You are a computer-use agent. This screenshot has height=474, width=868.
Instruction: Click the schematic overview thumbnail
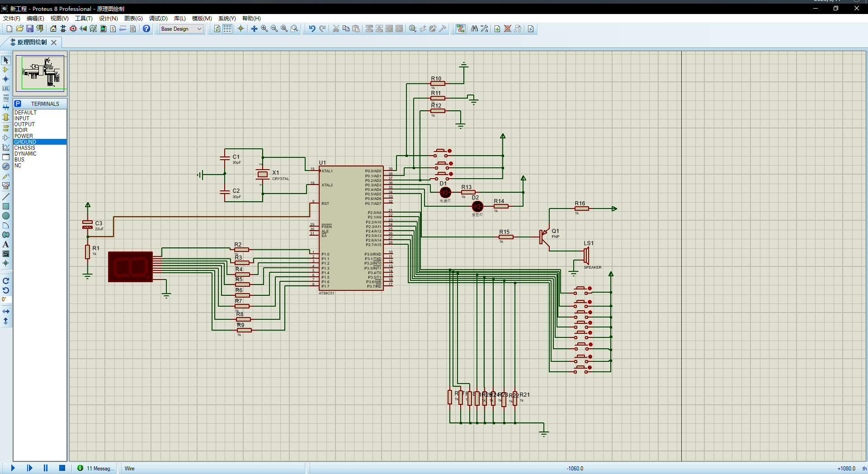(x=40, y=73)
